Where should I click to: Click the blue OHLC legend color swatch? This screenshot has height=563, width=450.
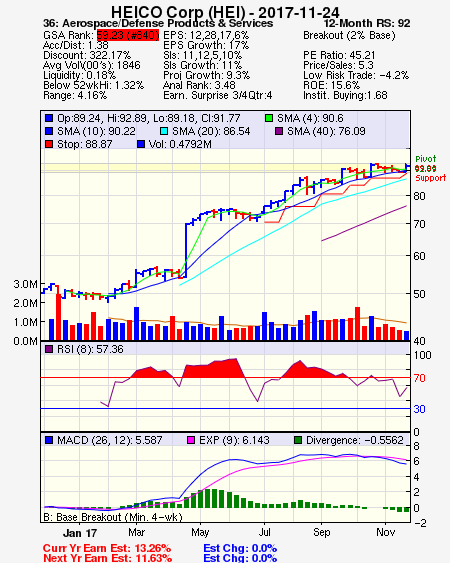coord(49,118)
